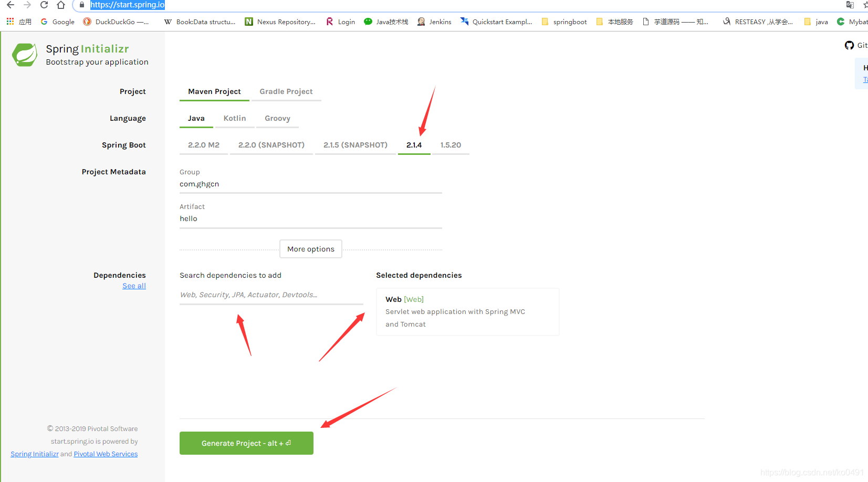Choose Groovy as the language
The image size is (868, 482).
pyautogui.click(x=277, y=118)
